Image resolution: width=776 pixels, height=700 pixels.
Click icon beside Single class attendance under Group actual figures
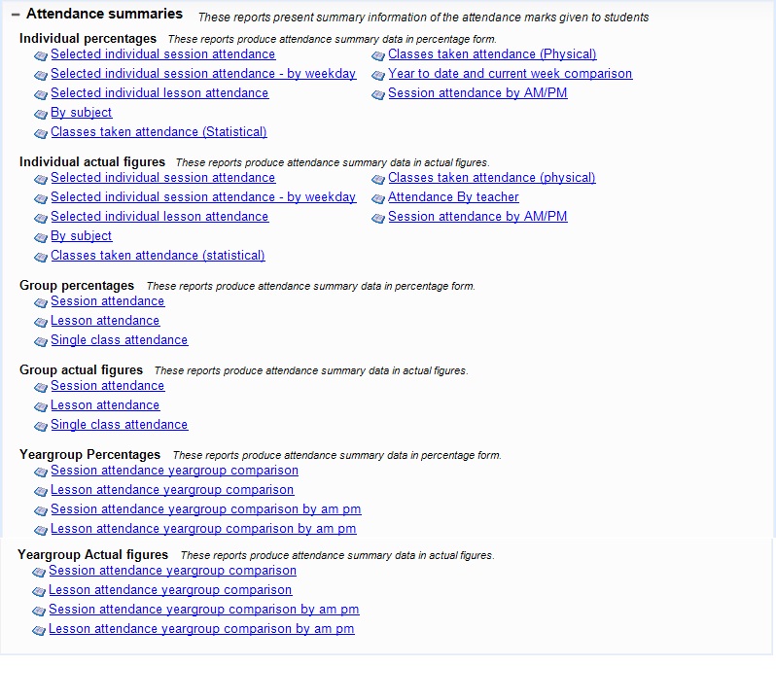tap(41, 427)
